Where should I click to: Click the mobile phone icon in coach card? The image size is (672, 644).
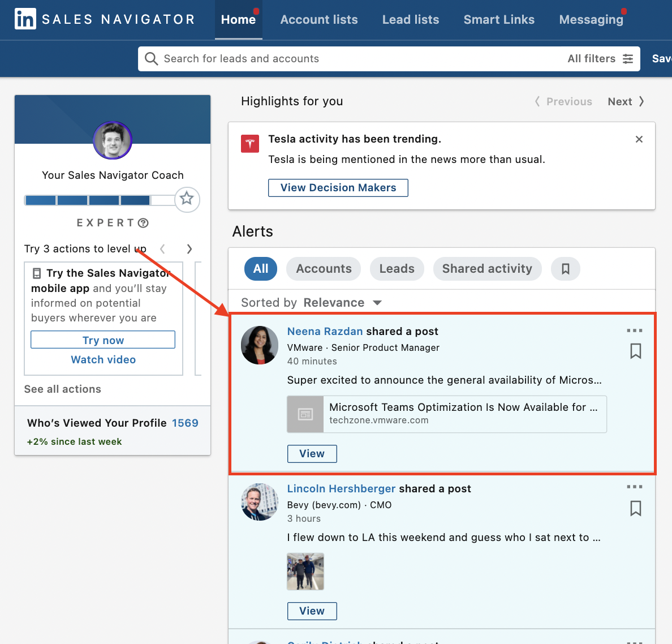(37, 273)
